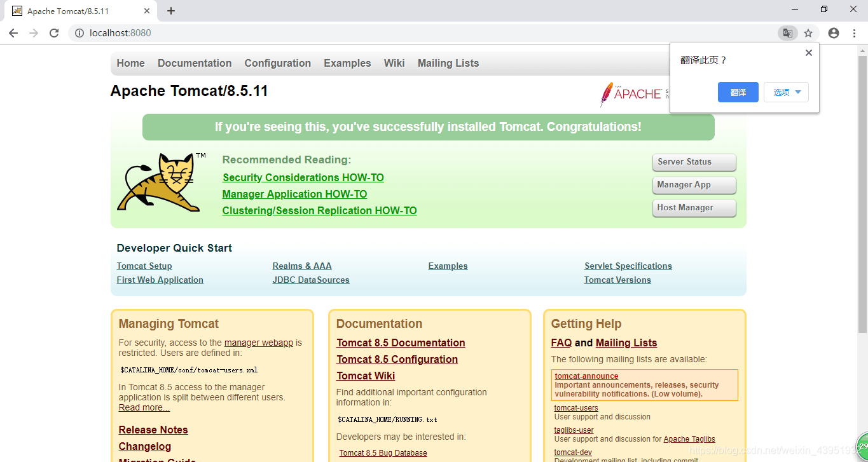Click $CATALINA_HOME/conf/tomcat-users.xml path text
868x462 pixels.
click(x=189, y=370)
